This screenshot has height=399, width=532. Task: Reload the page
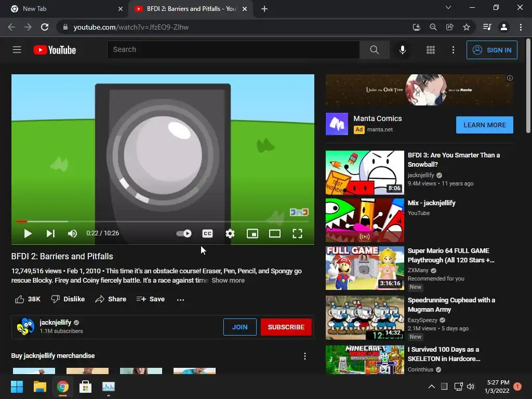pos(45,27)
